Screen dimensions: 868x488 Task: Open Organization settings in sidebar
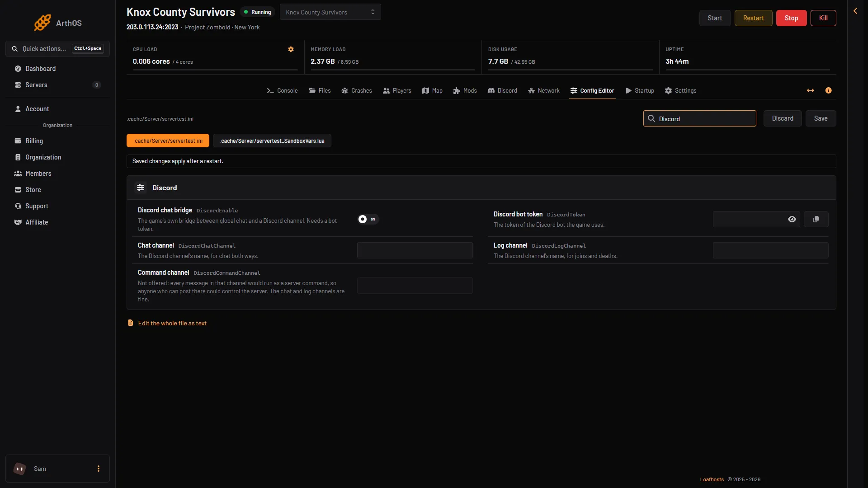(x=57, y=157)
